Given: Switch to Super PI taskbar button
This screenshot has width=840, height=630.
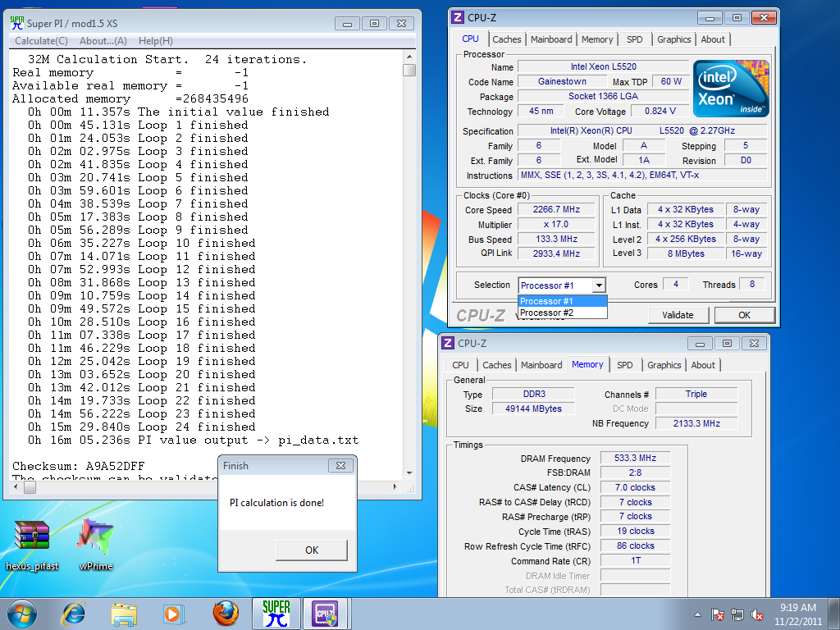Looking at the screenshot, I should pyautogui.click(x=276, y=614).
